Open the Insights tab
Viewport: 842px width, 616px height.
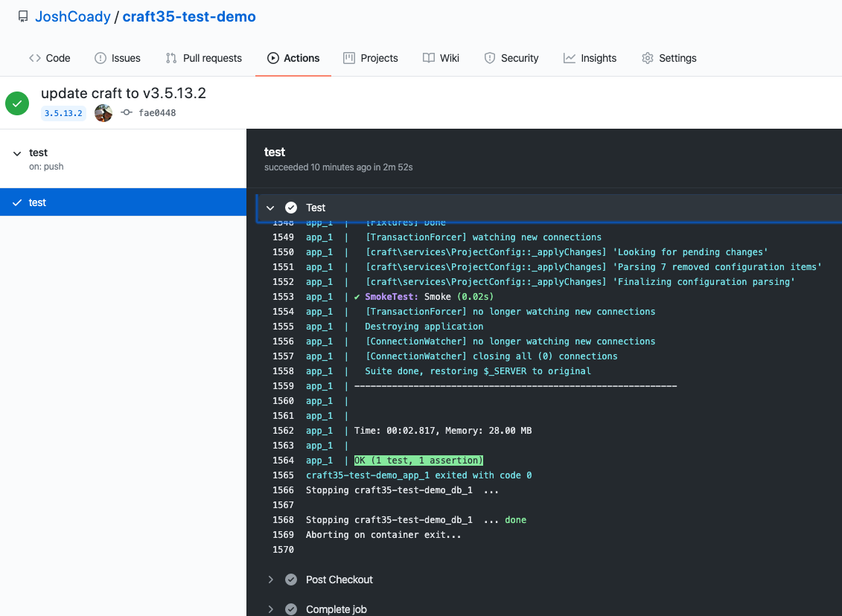click(590, 58)
